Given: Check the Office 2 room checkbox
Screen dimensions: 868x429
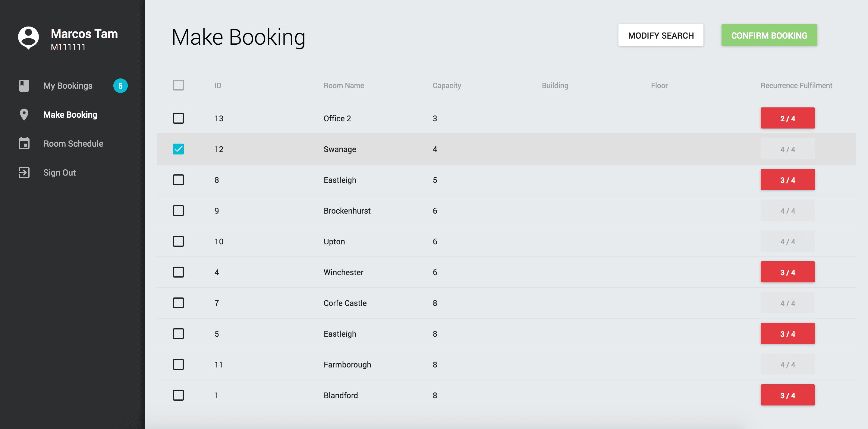Looking at the screenshot, I should [178, 118].
